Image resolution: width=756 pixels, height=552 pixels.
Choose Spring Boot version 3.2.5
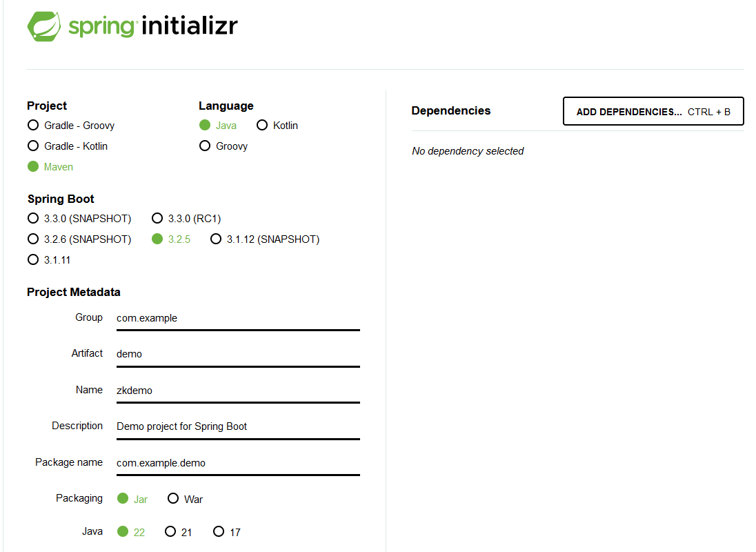(x=170, y=239)
